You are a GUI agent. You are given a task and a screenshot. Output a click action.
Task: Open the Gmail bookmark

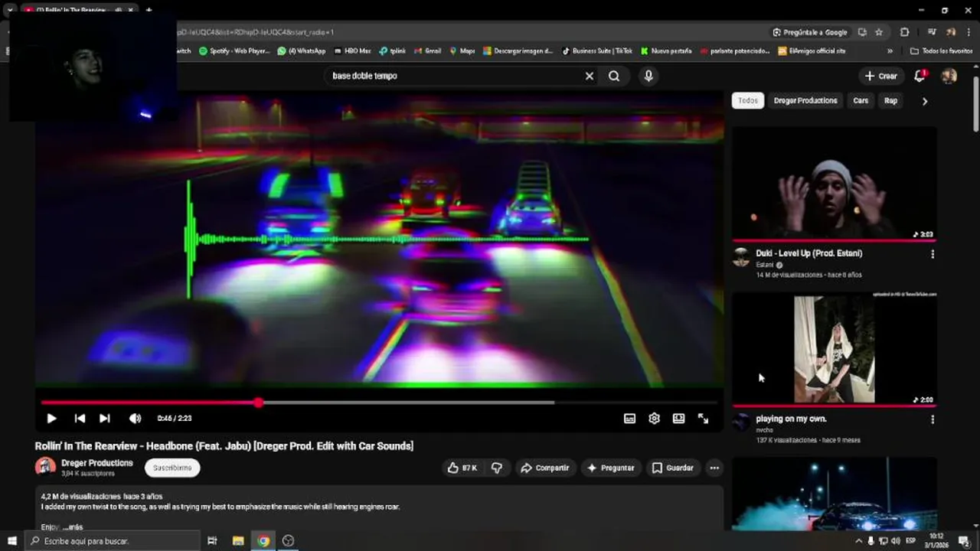[x=428, y=51]
